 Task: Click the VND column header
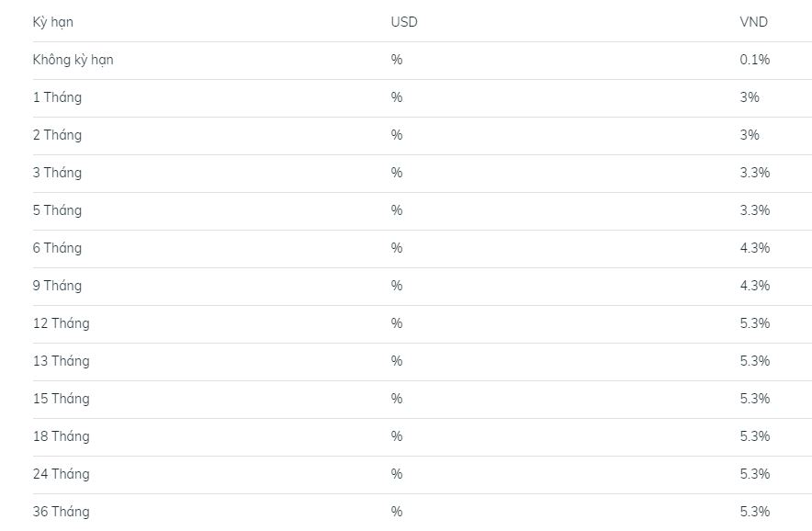click(753, 22)
